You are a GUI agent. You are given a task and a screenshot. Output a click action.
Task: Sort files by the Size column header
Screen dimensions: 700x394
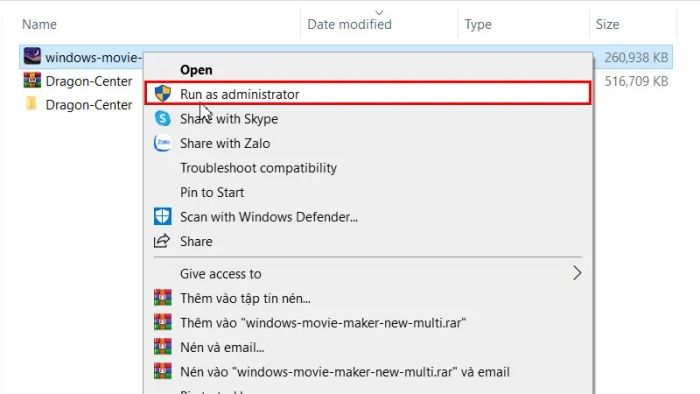(x=607, y=24)
